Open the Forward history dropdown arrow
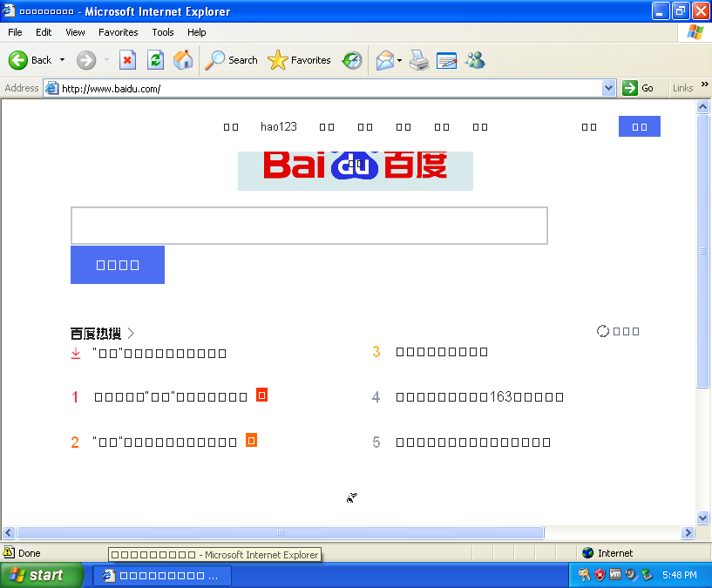712x588 pixels. coord(106,60)
